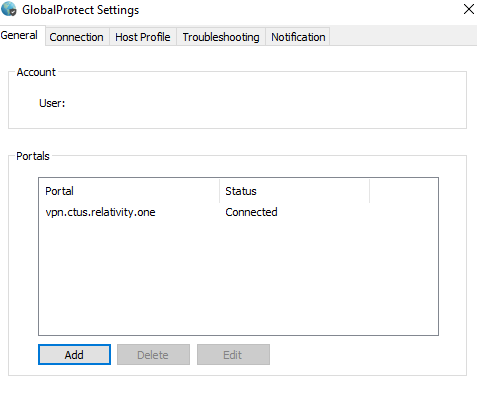Click the User: label in Account
Viewport: 477px width, 396px height.
pyautogui.click(x=52, y=103)
